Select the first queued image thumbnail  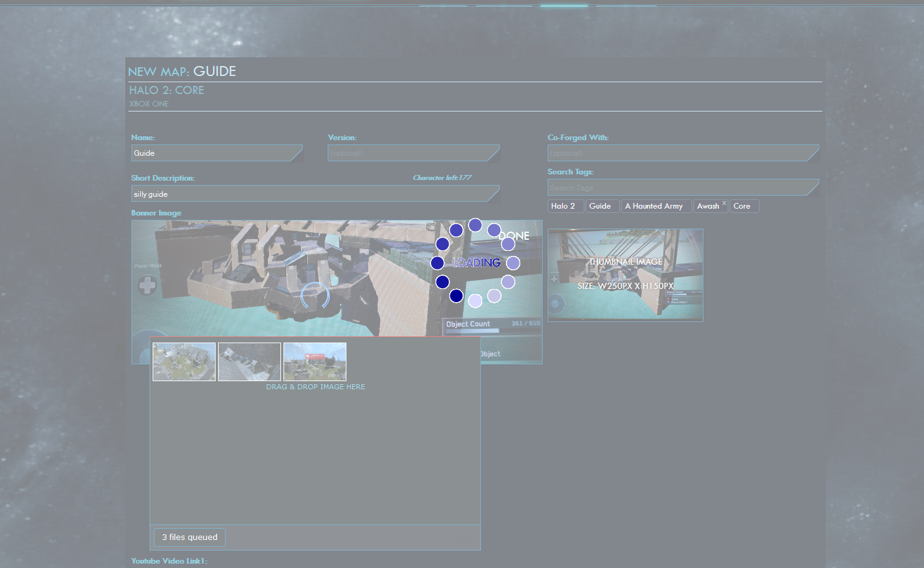point(184,362)
